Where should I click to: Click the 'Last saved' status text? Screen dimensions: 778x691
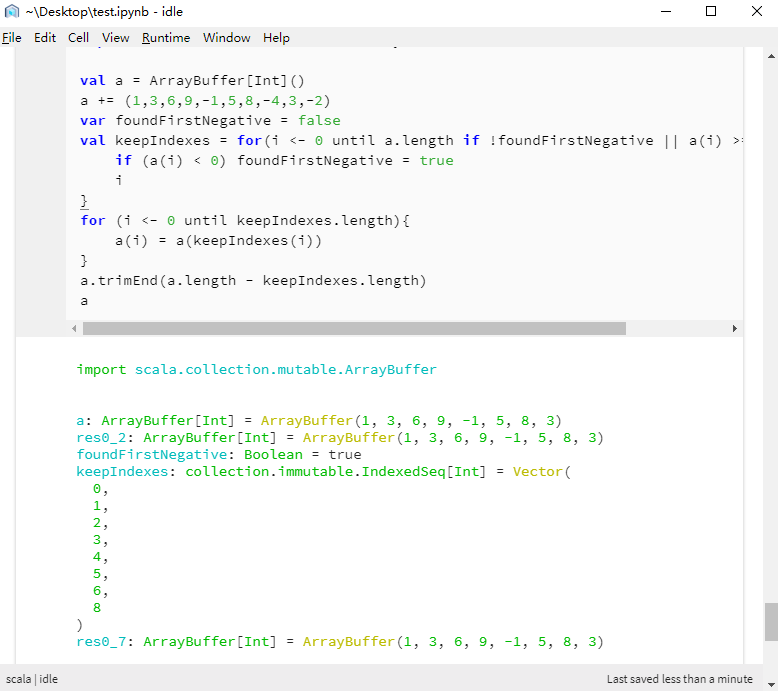(680, 679)
